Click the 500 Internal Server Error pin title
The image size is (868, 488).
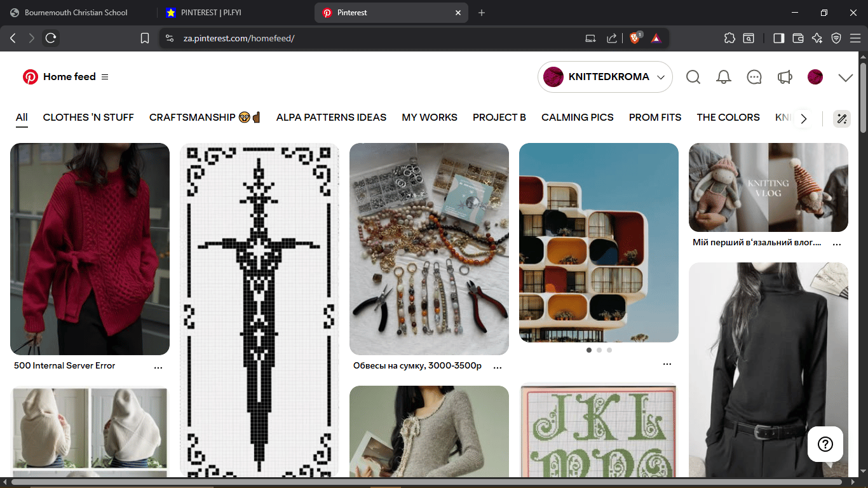[65, 366]
